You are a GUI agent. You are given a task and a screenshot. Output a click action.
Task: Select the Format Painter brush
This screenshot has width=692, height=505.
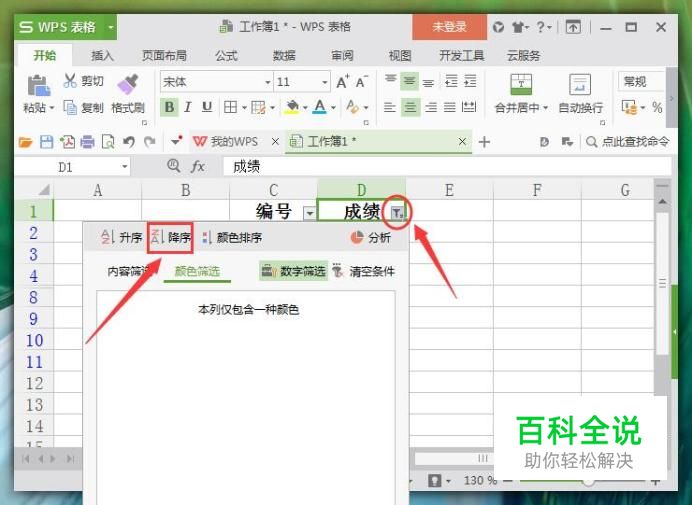pyautogui.click(x=128, y=84)
